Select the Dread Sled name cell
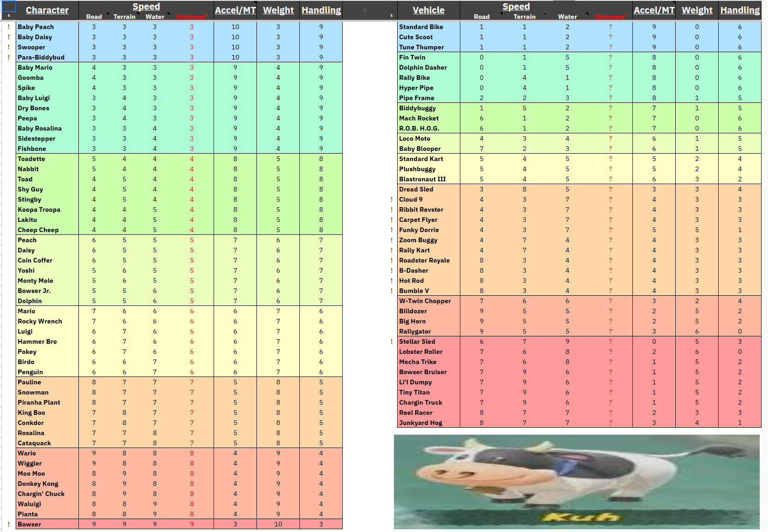Image resolution: width=768 pixels, height=532 pixels. 429,189
